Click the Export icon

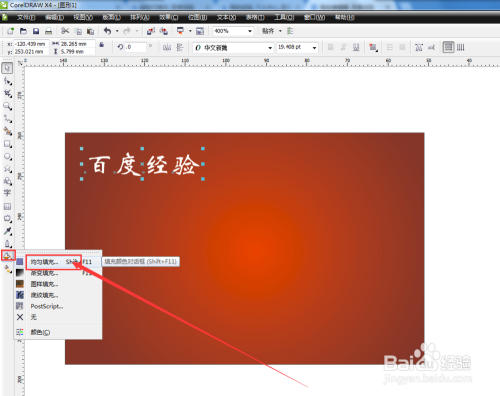tap(163, 31)
